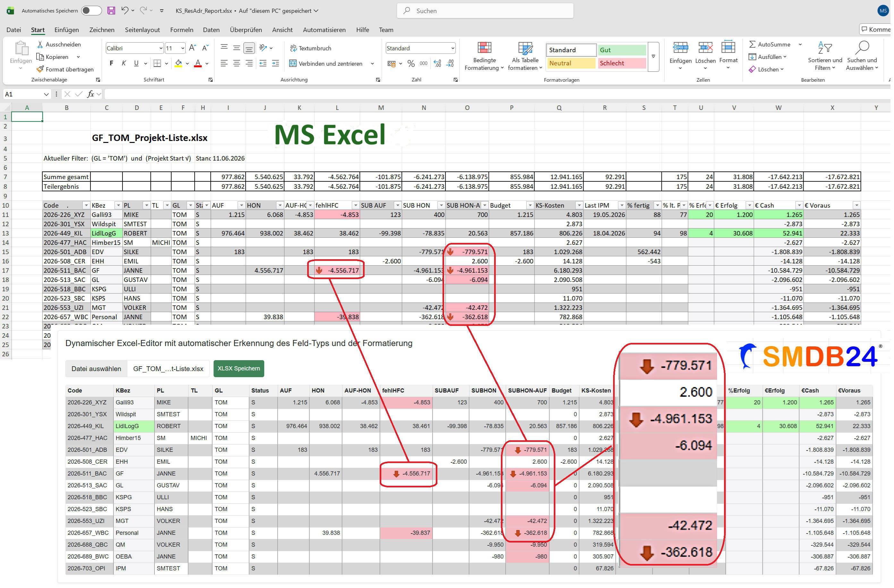
Task: Click the Ausfüllen fill option
Action: [x=767, y=57]
